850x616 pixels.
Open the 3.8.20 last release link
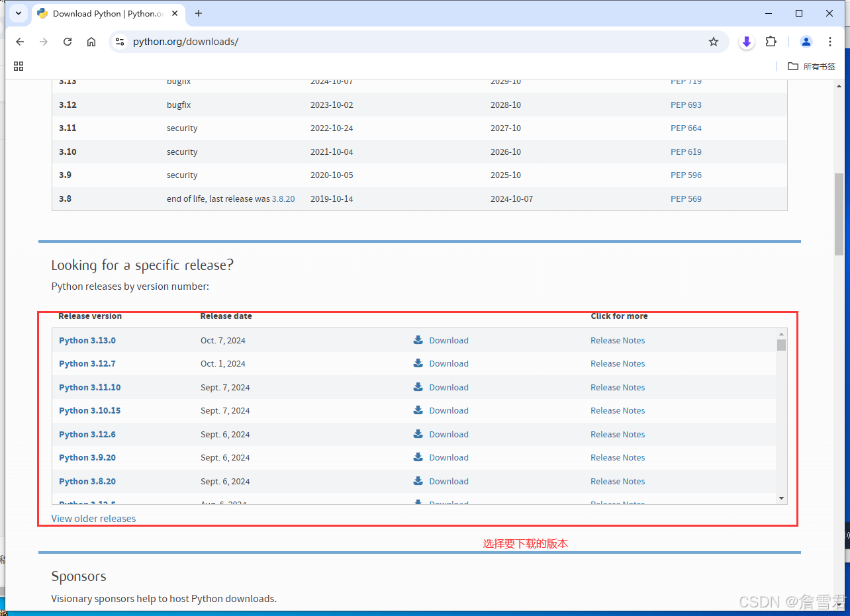283,198
